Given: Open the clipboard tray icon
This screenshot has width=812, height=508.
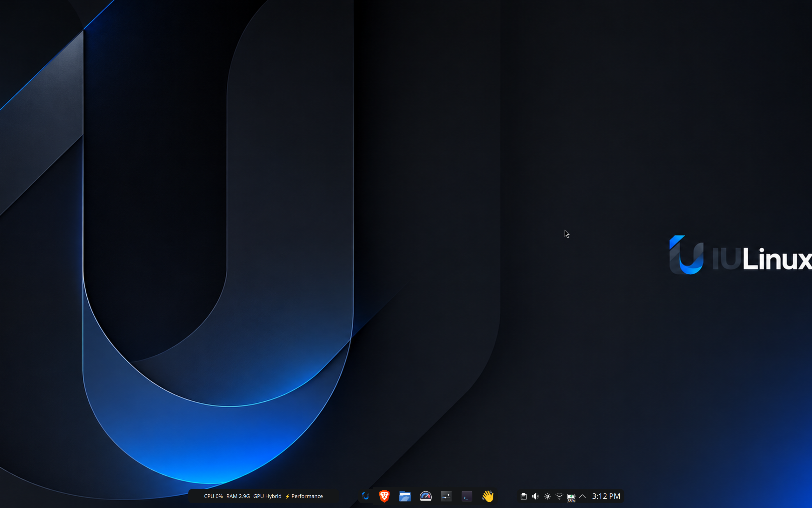Looking at the screenshot, I should pyautogui.click(x=523, y=496).
